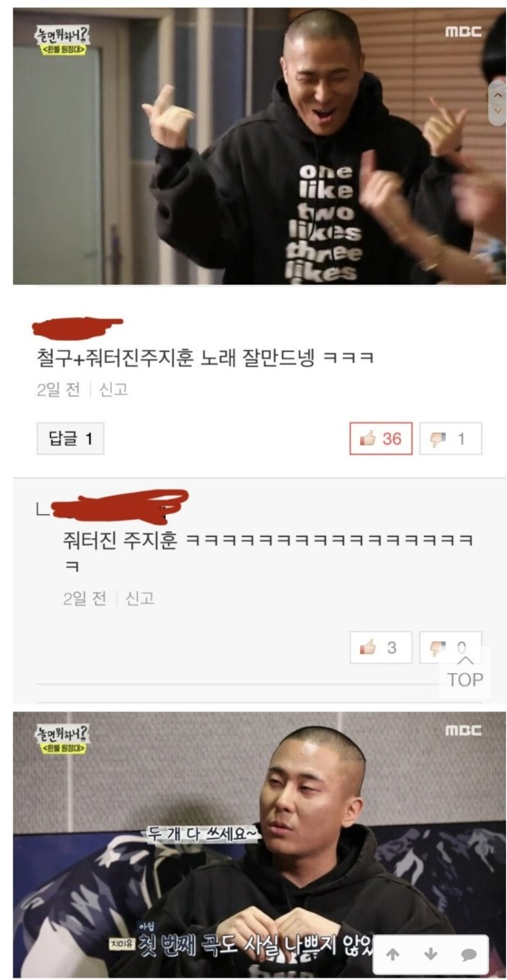Tap the up arrow in floating toolbar
The width and height of the screenshot is (507, 980).
coord(393,954)
